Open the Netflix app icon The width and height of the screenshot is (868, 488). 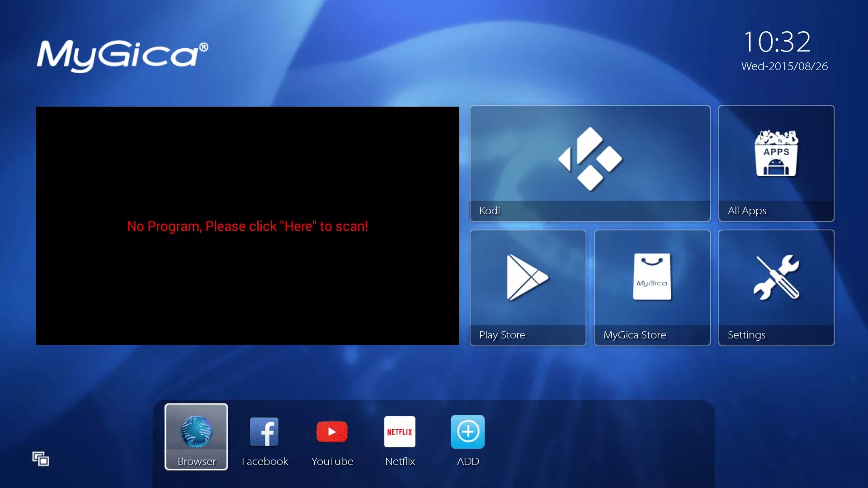pyautogui.click(x=400, y=432)
